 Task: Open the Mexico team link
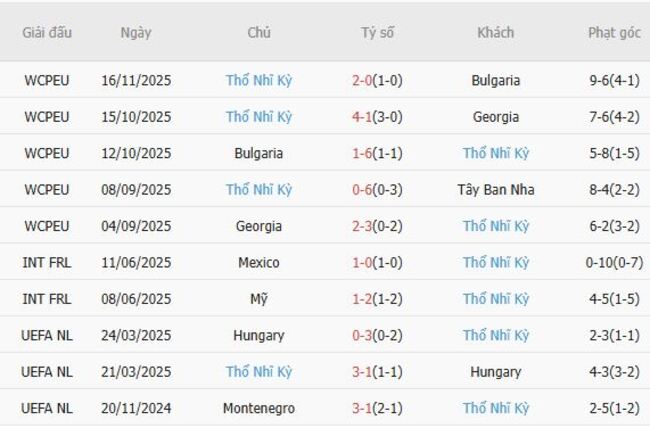(259, 263)
